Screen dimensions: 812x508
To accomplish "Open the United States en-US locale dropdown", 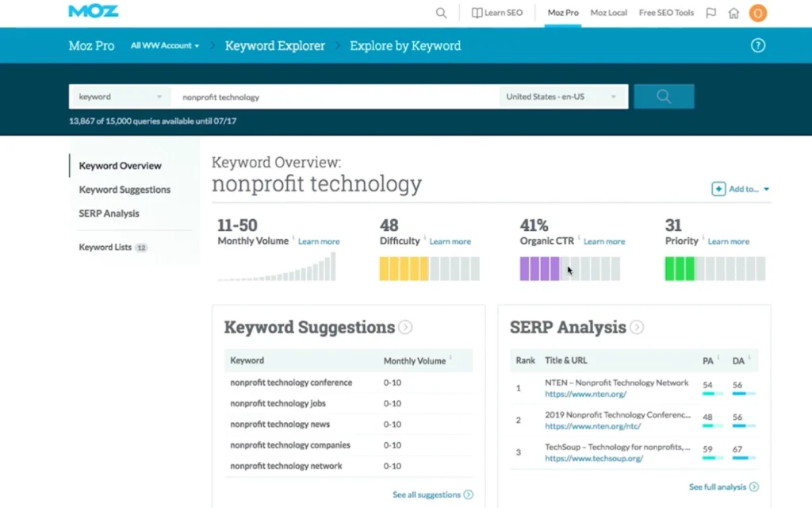I will (564, 97).
